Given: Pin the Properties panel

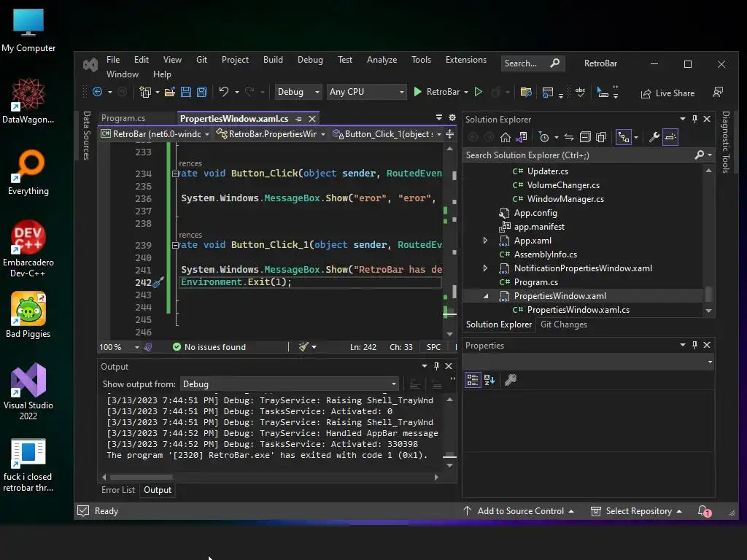Looking at the screenshot, I should pyautogui.click(x=694, y=345).
